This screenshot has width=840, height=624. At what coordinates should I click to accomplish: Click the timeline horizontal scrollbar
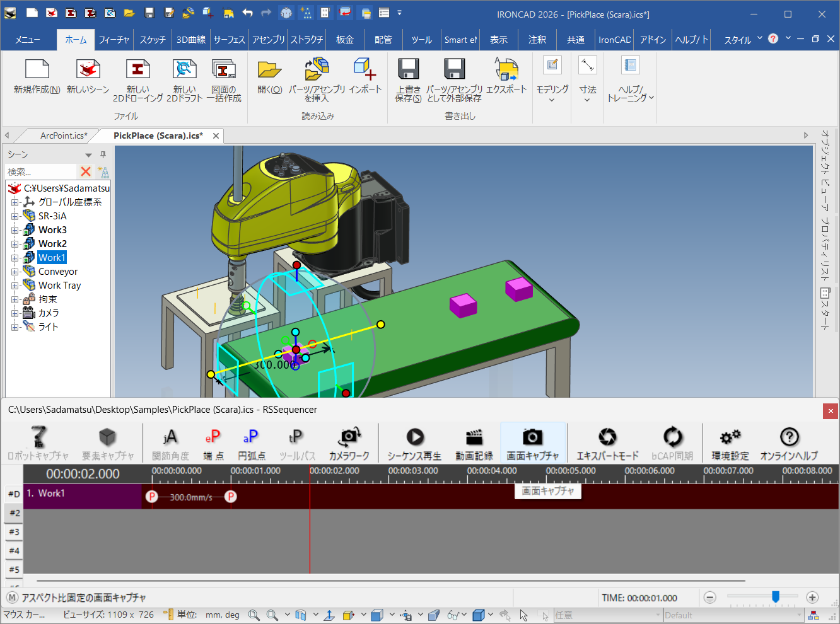pos(391,581)
